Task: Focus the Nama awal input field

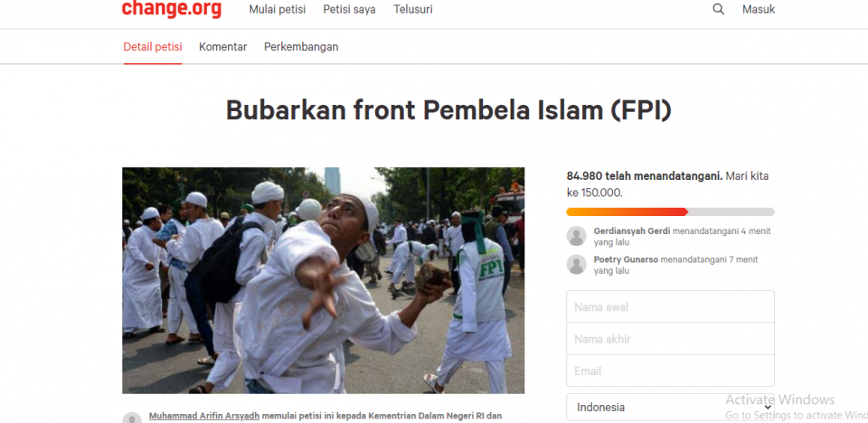Action: coord(670,306)
